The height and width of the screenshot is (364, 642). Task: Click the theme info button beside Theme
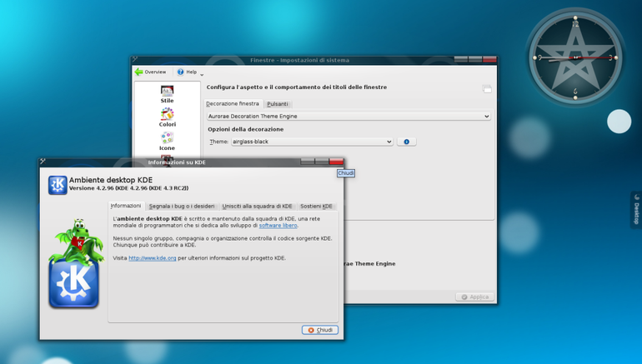[407, 142]
